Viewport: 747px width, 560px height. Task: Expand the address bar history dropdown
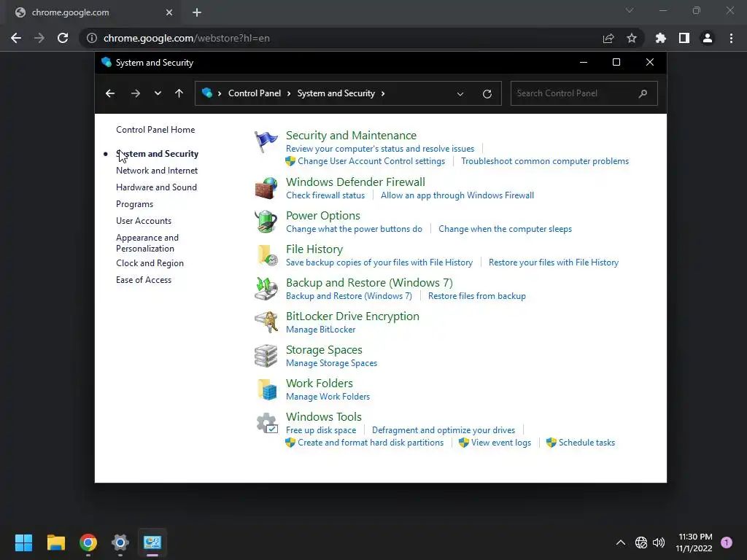point(460,94)
